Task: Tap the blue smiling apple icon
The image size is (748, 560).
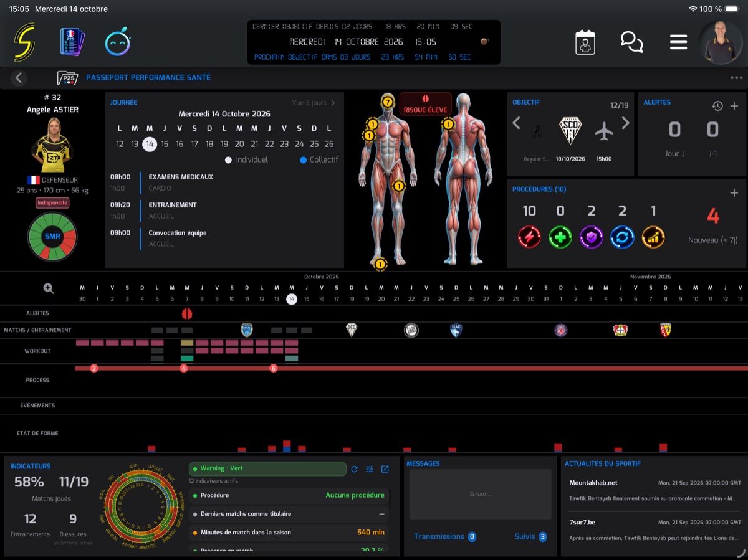Action: coord(117,42)
